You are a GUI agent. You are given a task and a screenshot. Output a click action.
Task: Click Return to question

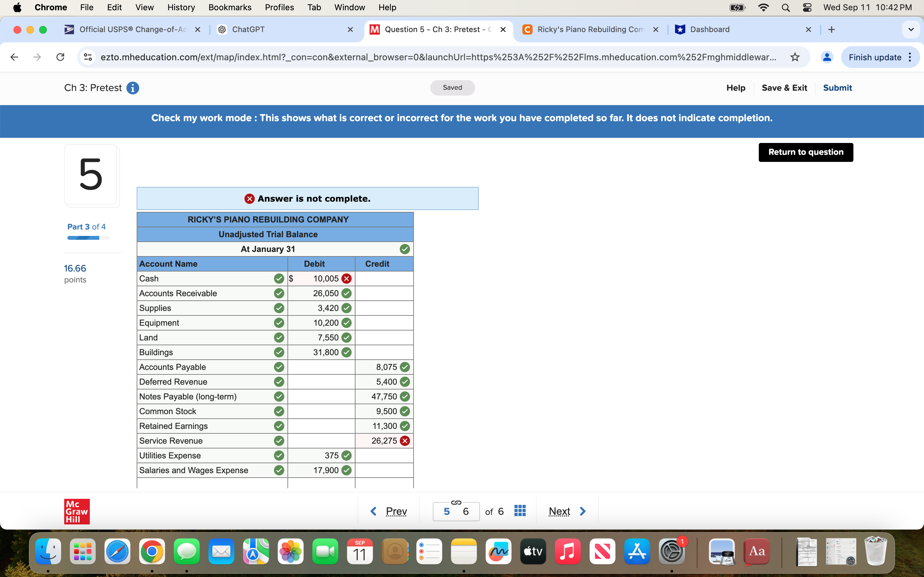(x=805, y=152)
